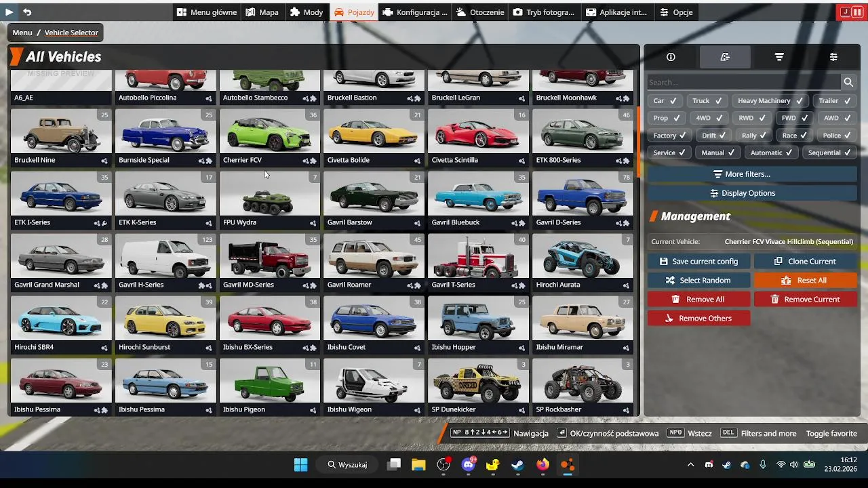Click the Remove Others button

point(698,318)
